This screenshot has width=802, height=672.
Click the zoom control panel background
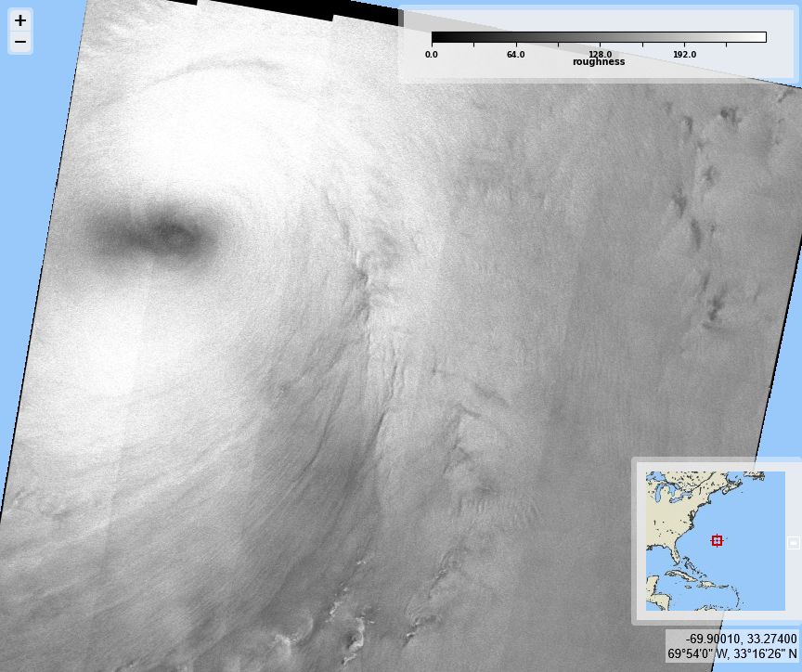click(19, 32)
